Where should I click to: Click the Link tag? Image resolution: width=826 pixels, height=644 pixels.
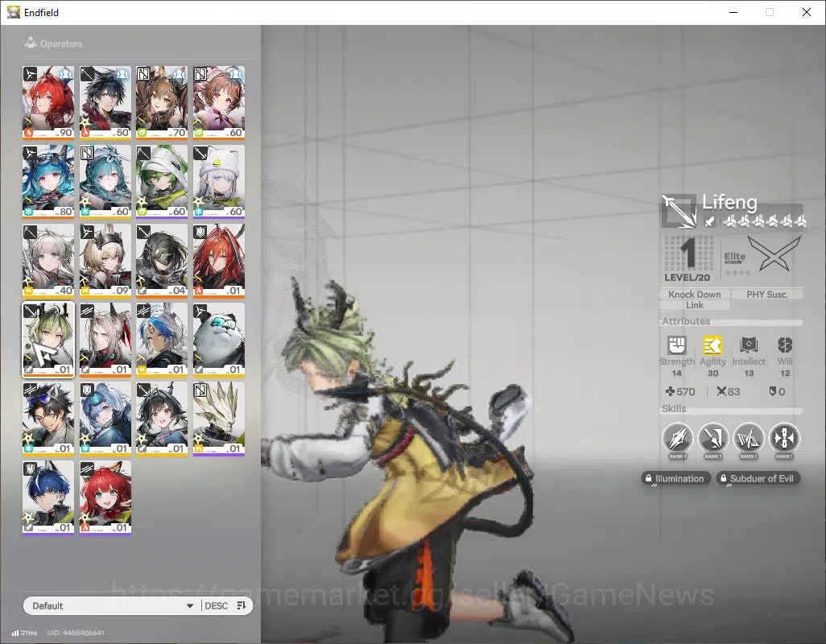(x=694, y=305)
